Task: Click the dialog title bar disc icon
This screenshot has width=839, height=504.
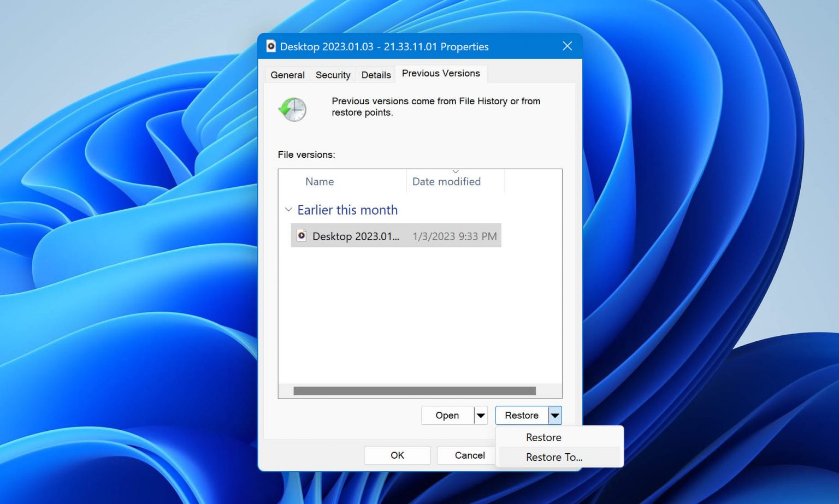Action: [271, 46]
